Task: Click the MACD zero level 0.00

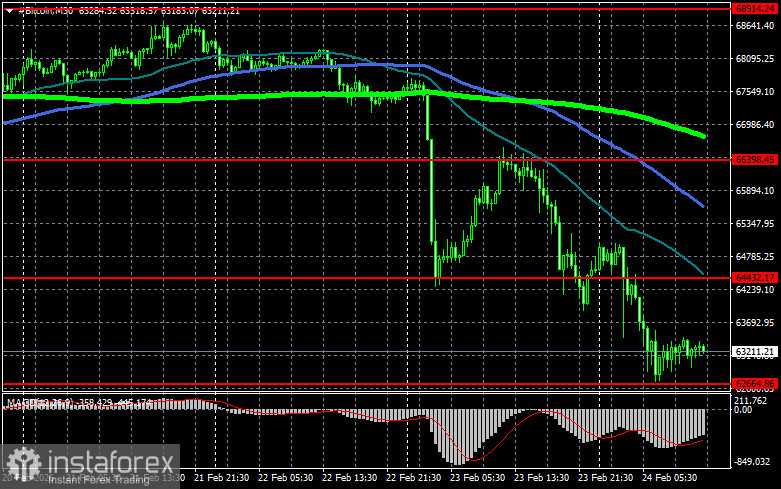Action: pos(743,410)
